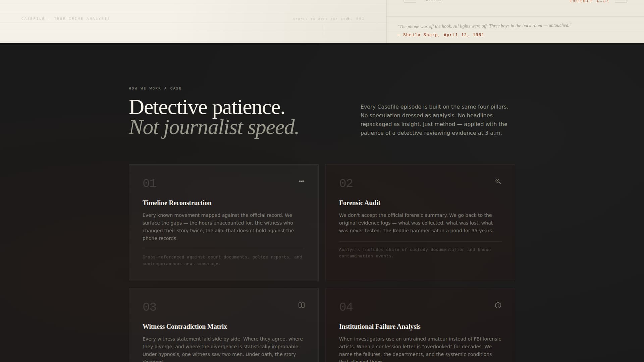The width and height of the screenshot is (644, 362).
Task: Click the 'Every known movement mapped' description
Action: [x=218, y=227]
